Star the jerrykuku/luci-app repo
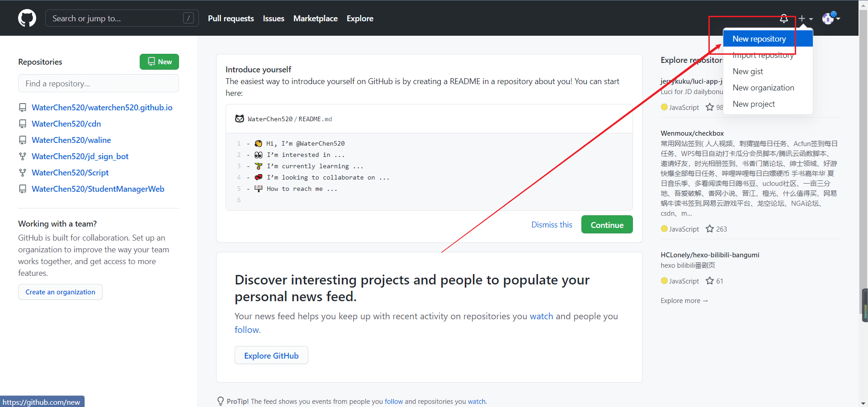 (710, 107)
